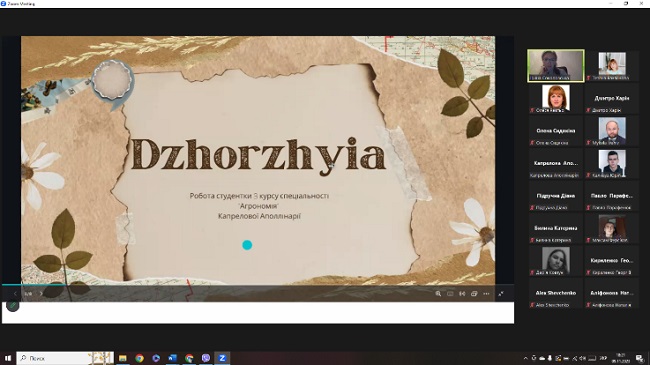
Task: Go to the previous slide with left chevron
Action: tap(15, 294)
